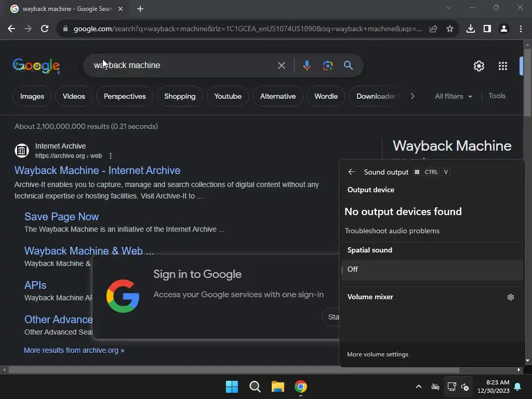Open the Wayback Machine & Web sitelink
The image size is (532, 399).
[x=89, y=251]
